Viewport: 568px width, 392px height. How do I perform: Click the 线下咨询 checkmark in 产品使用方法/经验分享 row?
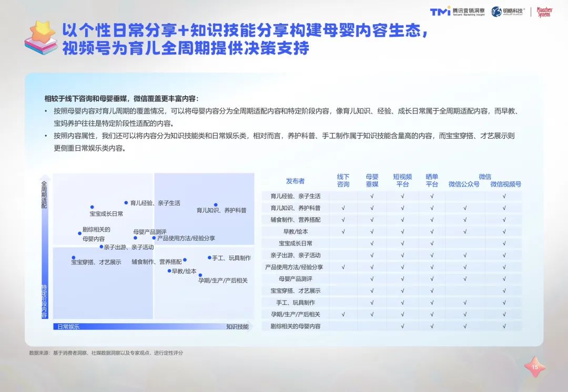(x=343, y=267)
